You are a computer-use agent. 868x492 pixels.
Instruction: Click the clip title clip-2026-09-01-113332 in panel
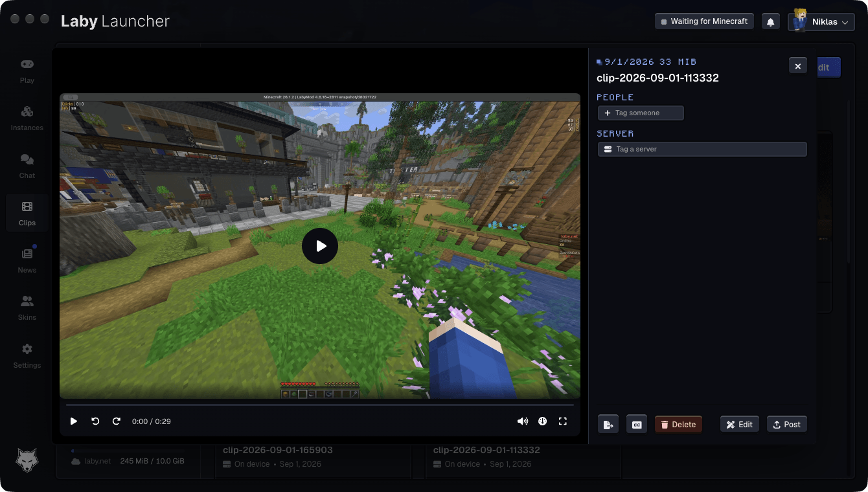657,78
